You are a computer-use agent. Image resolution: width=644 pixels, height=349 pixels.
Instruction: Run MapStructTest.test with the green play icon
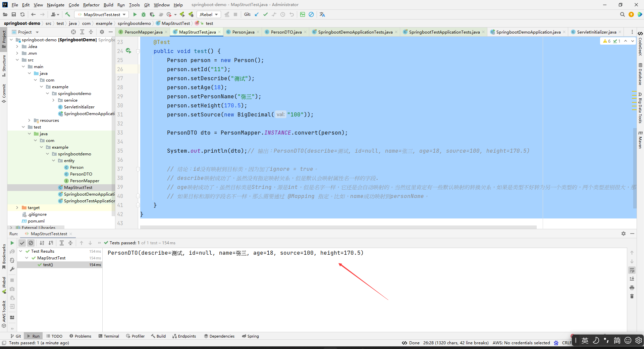click(x=135, y=14)
